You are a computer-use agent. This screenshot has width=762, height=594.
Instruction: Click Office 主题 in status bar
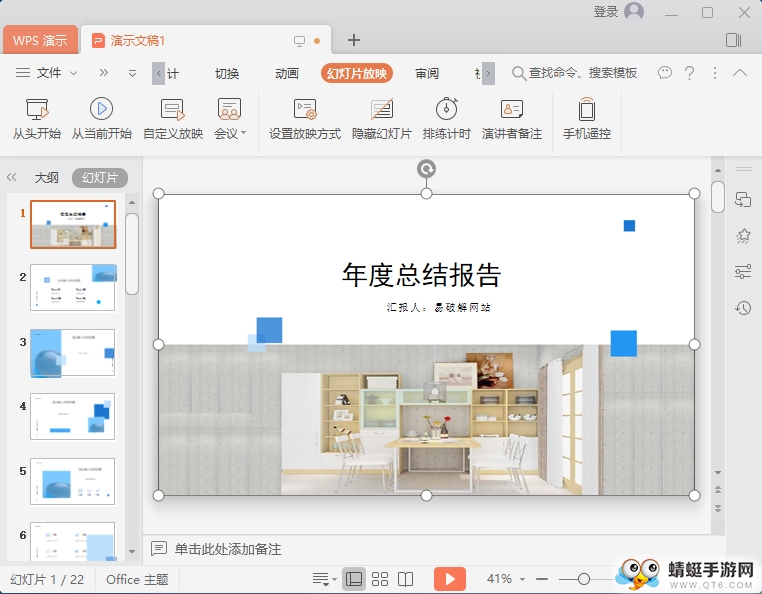137,579
